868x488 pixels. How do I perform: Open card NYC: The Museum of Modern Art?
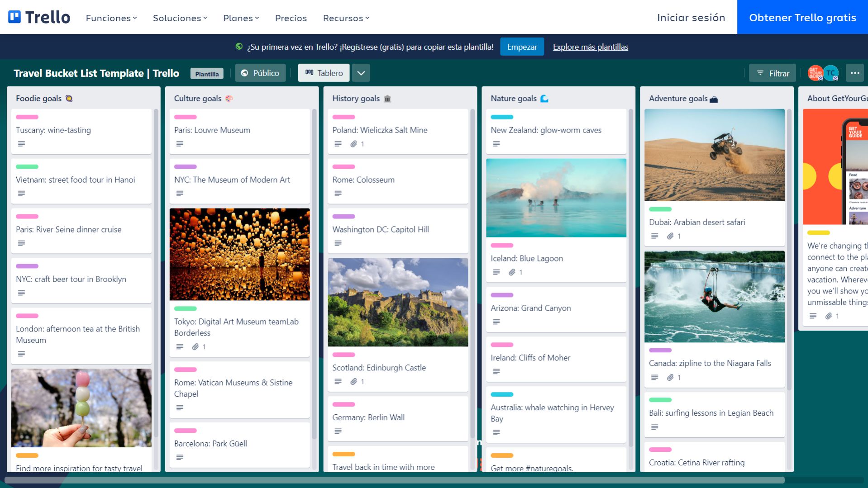click(239, 181)
